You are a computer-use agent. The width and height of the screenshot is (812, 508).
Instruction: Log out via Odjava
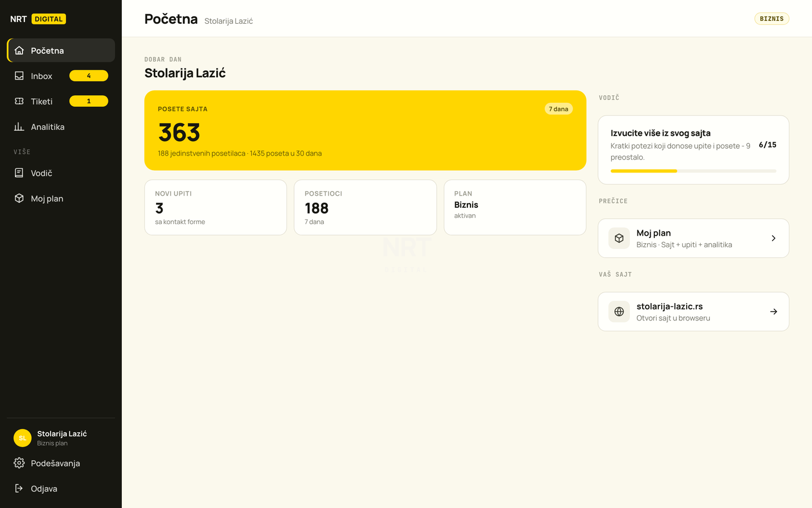61,488
